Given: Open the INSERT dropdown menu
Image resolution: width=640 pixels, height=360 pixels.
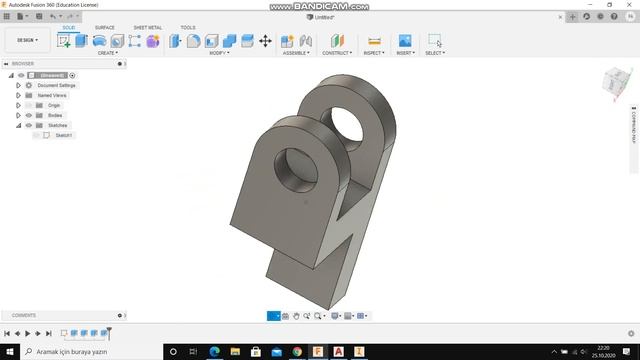Looking at the screenshot, I should [406, 53].
